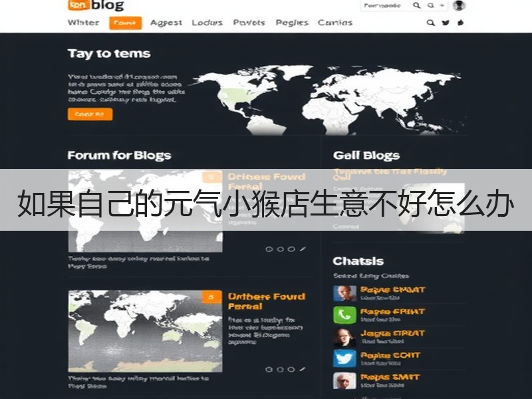Click the Gall Blogs heading
This screenshot has height=399, width=532.
(x=366, y=156)
